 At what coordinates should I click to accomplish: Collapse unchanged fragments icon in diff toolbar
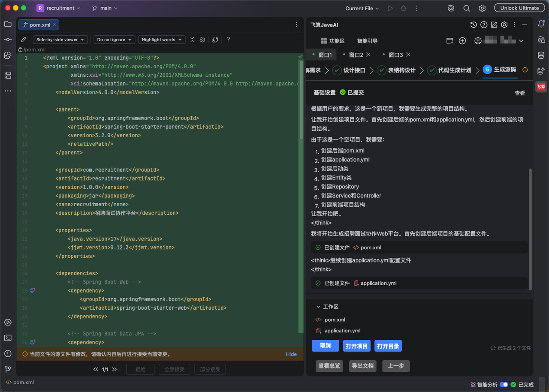tap(192, 39)
